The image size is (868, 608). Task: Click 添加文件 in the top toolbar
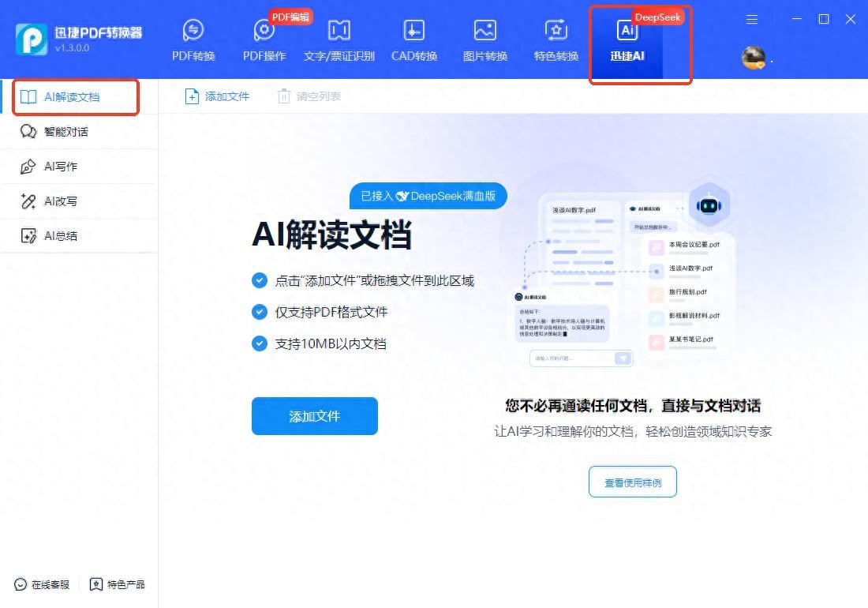217,96
